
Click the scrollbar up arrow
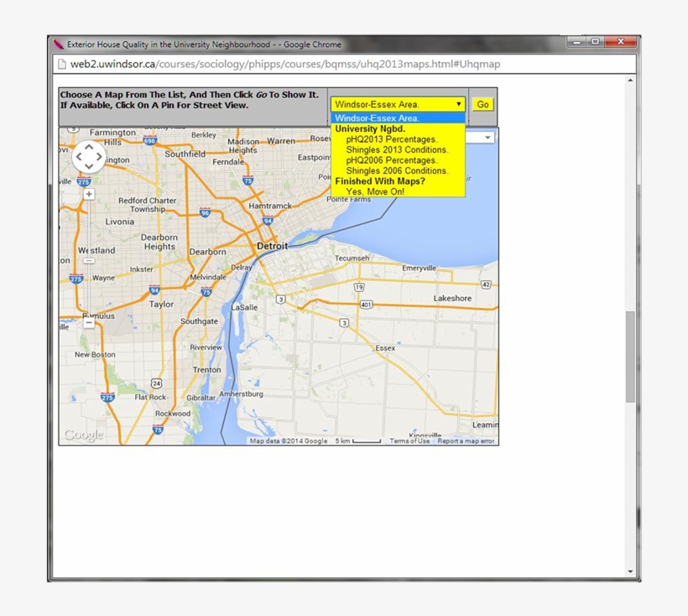point(630,81)
